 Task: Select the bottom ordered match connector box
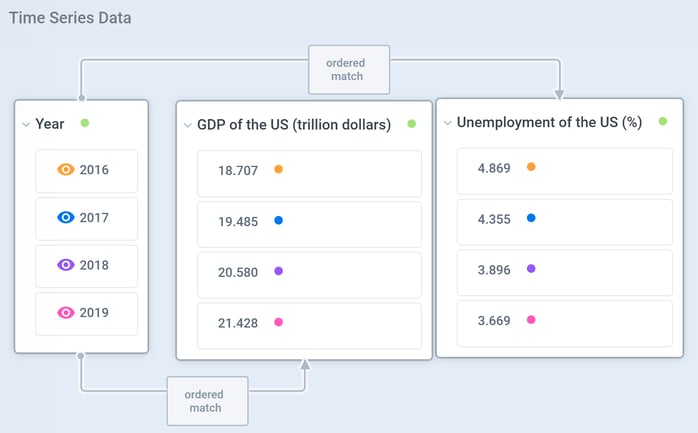pos(207,401)
